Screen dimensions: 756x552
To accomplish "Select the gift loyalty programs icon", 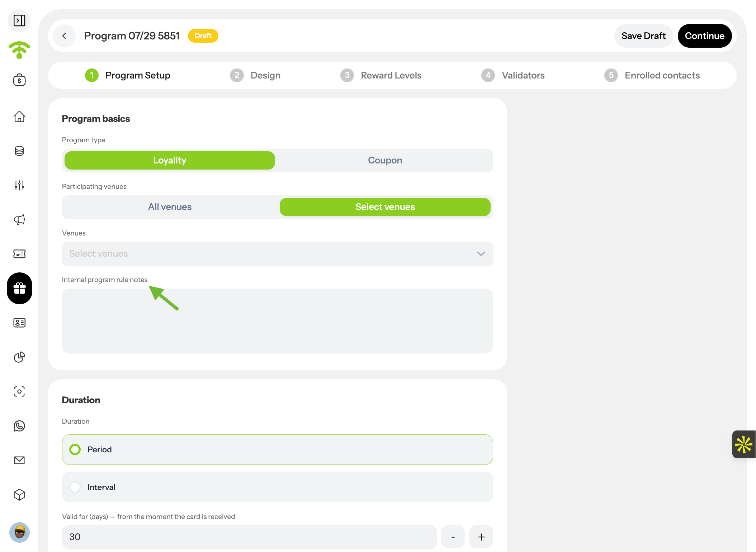I will [19, 288].
